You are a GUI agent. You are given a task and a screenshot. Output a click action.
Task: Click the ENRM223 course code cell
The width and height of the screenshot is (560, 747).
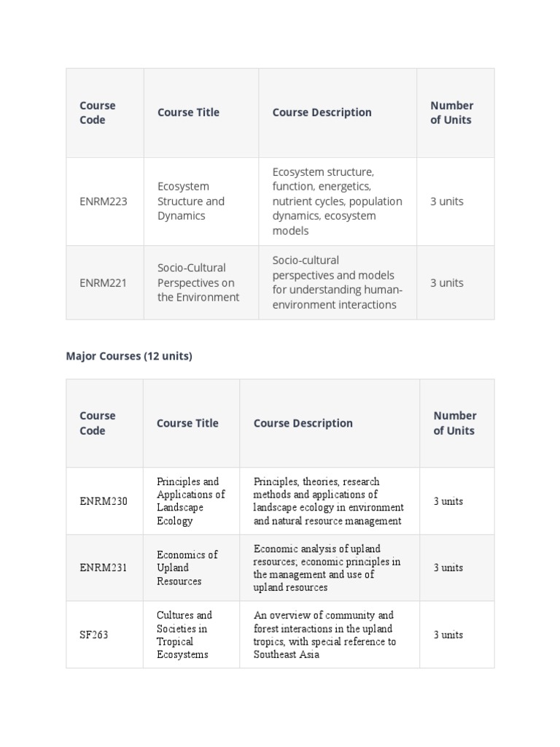point(104,201)
